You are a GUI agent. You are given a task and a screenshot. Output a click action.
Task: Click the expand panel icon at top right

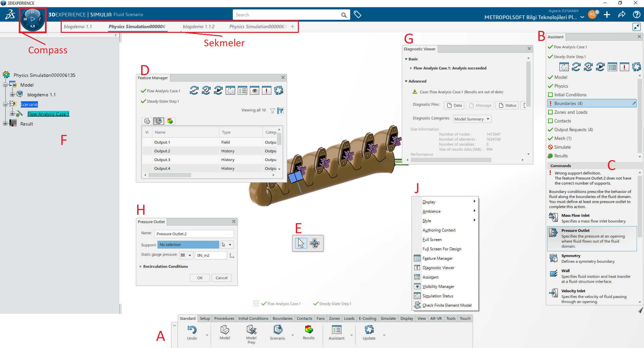[636, 27]
